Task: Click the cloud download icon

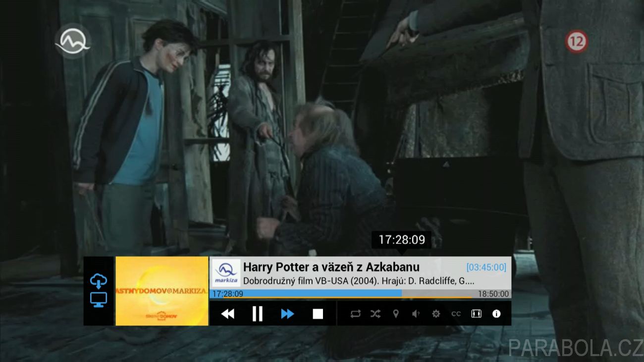Action: (x=99, y=281)
